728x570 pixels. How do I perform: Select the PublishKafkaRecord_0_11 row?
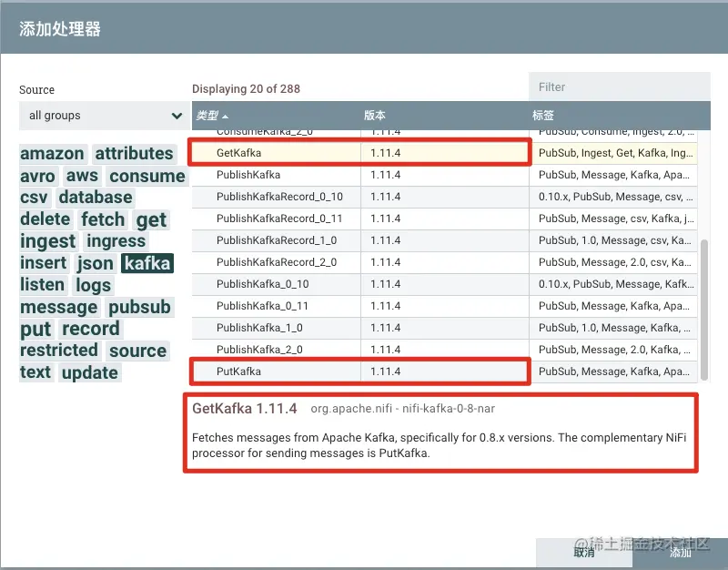[x=444, y=219]
